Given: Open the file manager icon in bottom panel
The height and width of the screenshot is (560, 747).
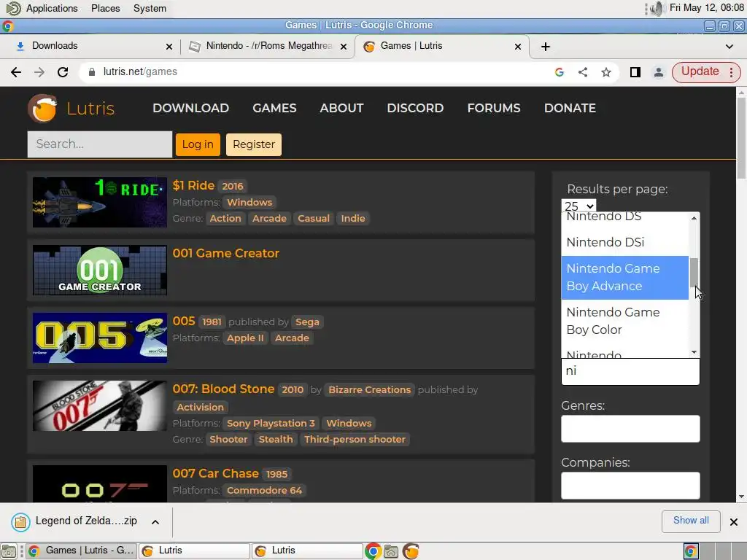Looking at the screenshot, I should pos(391,551).
